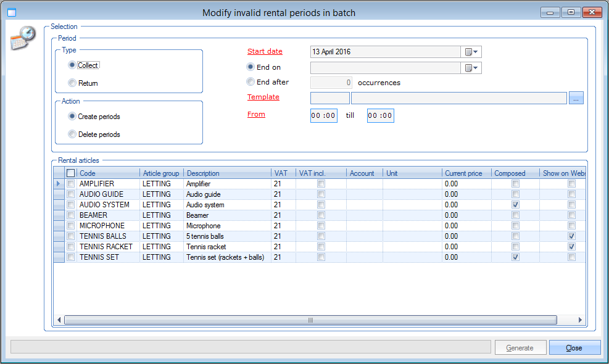This screenshot has width=609, height=364.
Task: Open the End on date calendar picker
Action: pos(472,68)
